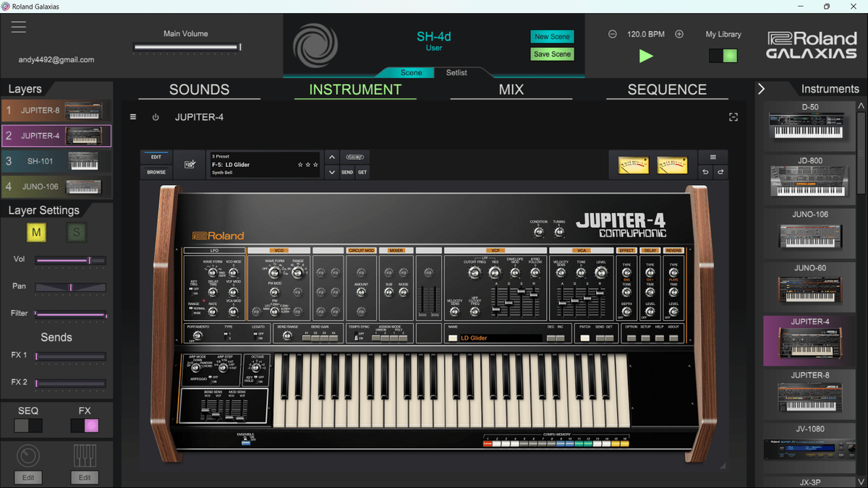This screenshot has width=868, height=488.
Task: Adjust the Main Volume slider
Action: pyautogui.click(x=187, y=48)
